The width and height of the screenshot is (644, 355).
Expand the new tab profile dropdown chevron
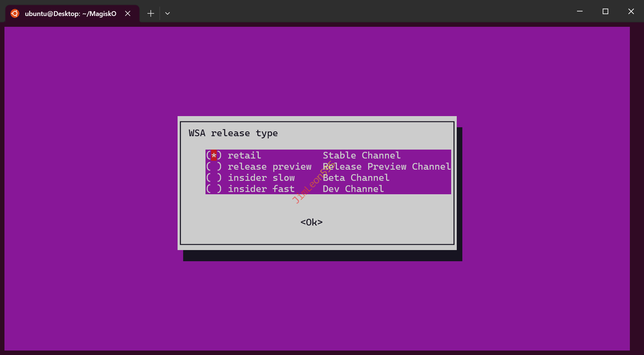coord(168,13)
